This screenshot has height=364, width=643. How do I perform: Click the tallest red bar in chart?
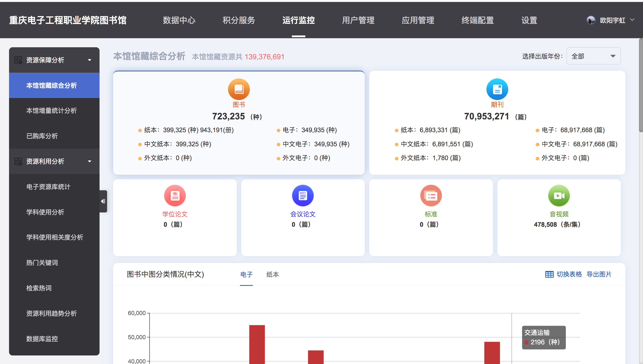pyautogui.click(x=257, y=344)
